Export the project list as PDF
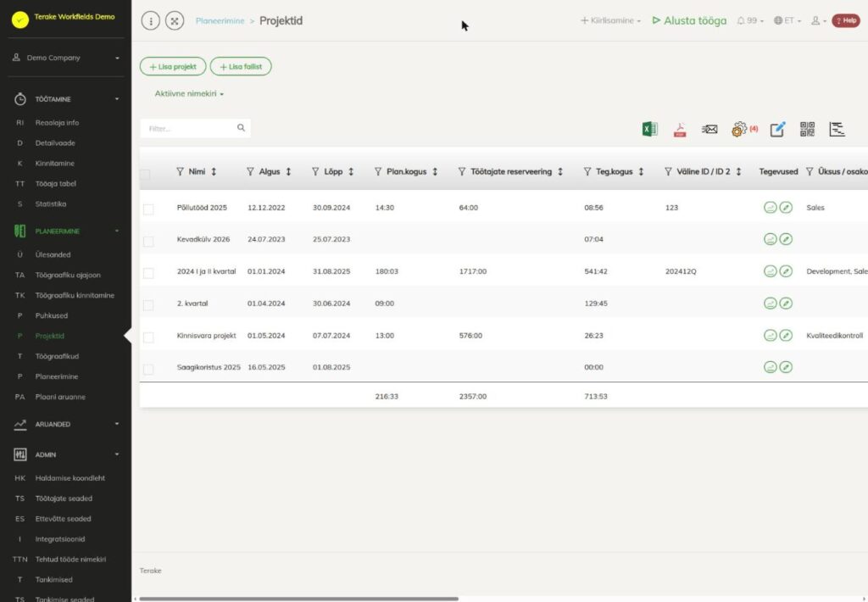The image size is (868, 602). 680,129
